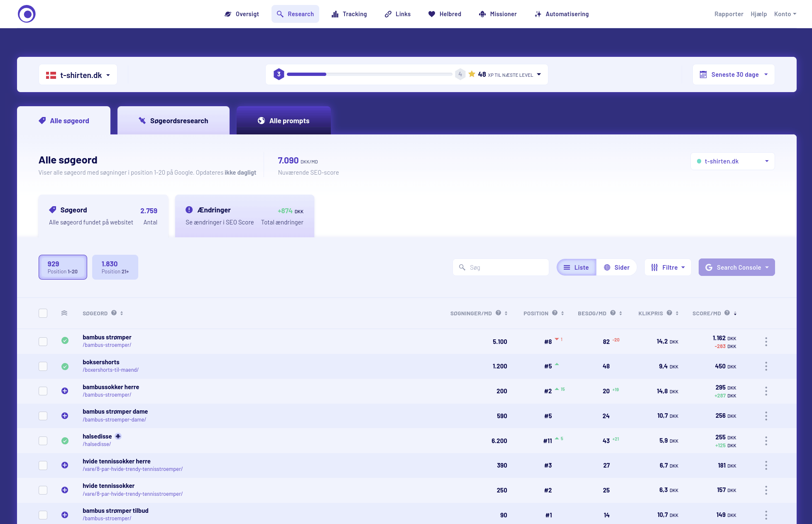Expand the Seneste 30 dage date dropdown
The image size is (812, 524).
(x=733, y=75)
